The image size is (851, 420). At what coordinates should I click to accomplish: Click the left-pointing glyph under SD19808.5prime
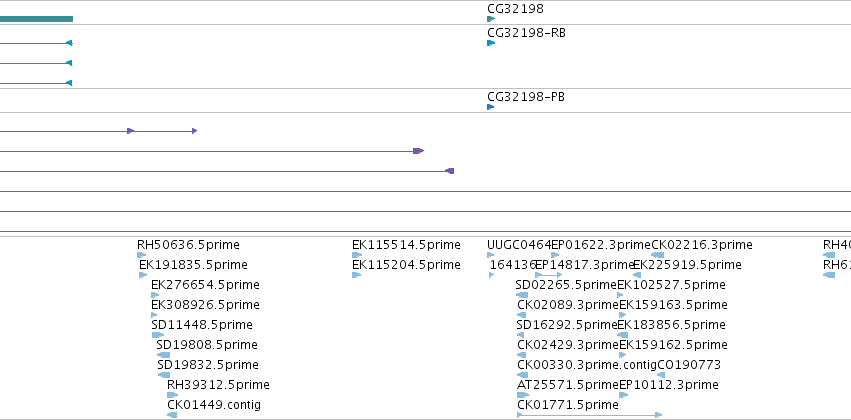[163, 355]
